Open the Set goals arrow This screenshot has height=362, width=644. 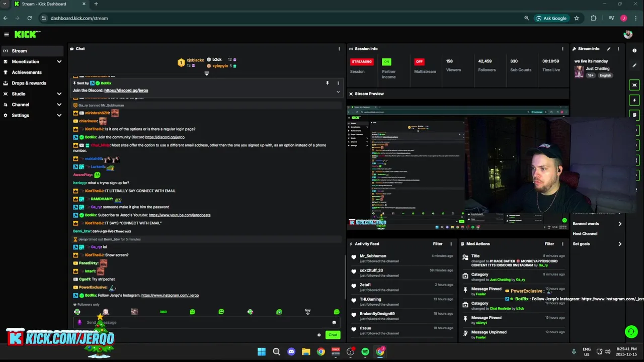coord(620,244)
